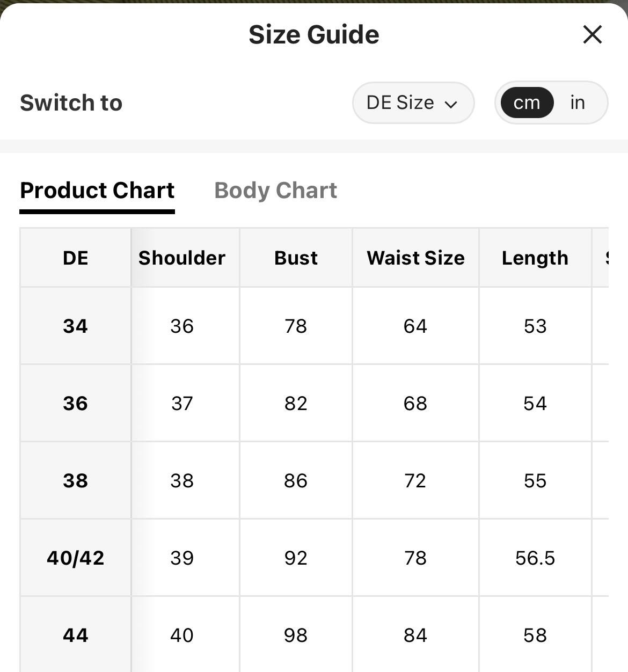The image size is (628, 672).
Task: Select the size 34 row label
Action: [75, 326]
